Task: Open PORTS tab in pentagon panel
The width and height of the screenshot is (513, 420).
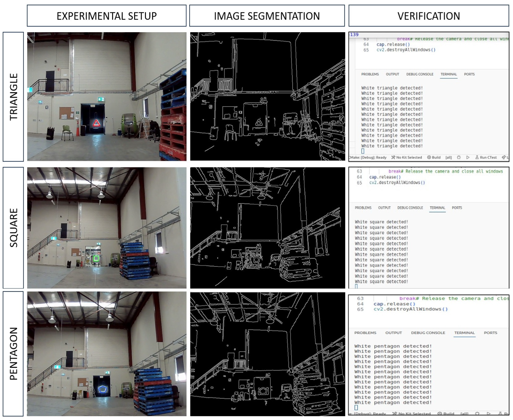Action: 491,333
